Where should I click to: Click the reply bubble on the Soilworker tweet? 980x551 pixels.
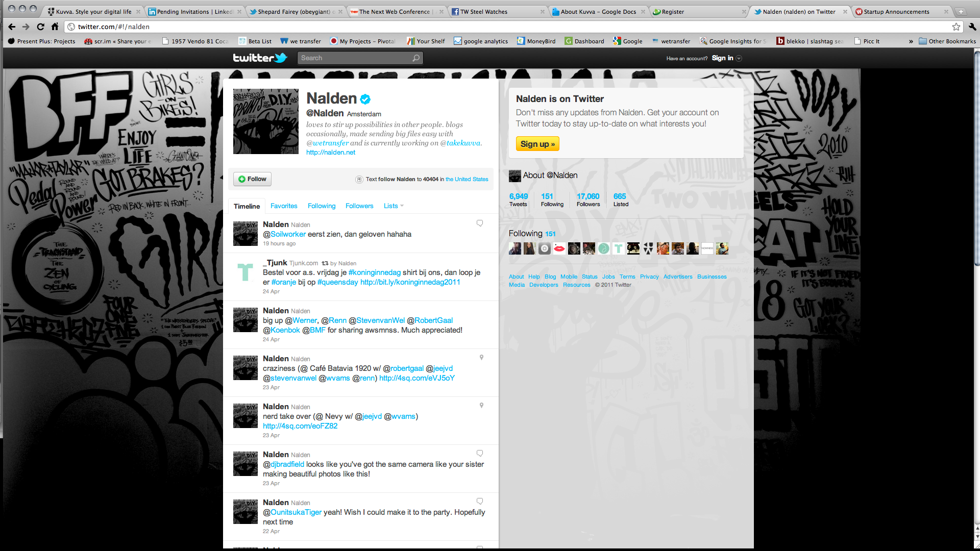click(480, 223)
